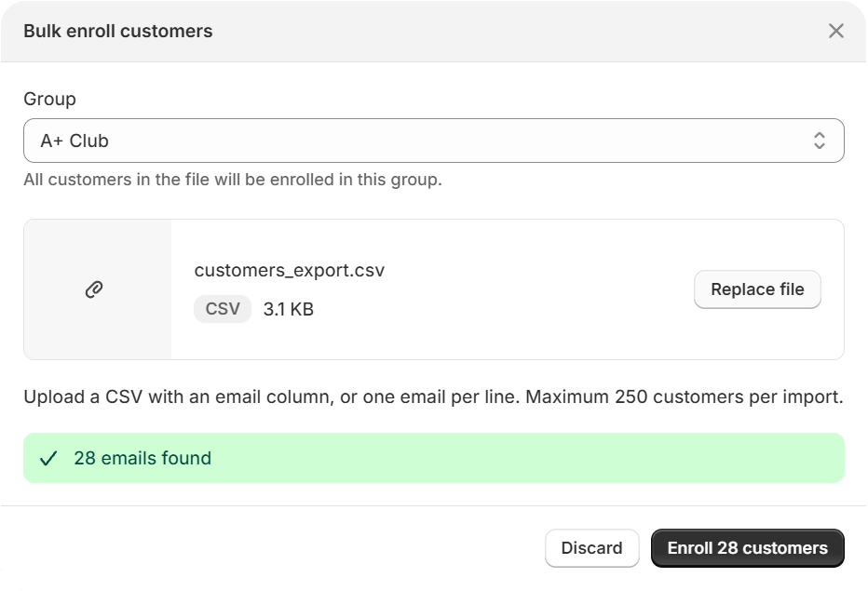This screenshot has width=868, height=591.
Task: Click the Replace file button
Action: [757, 289]
